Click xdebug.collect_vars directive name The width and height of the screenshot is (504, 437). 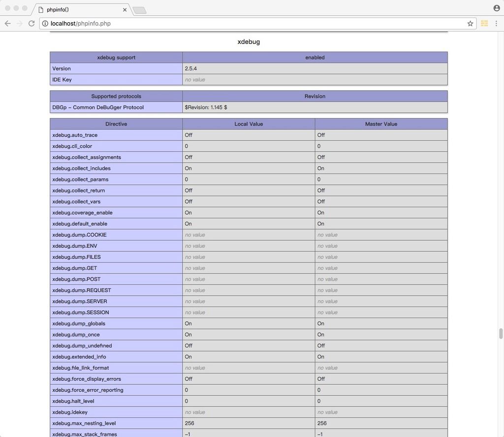point(76,202)
